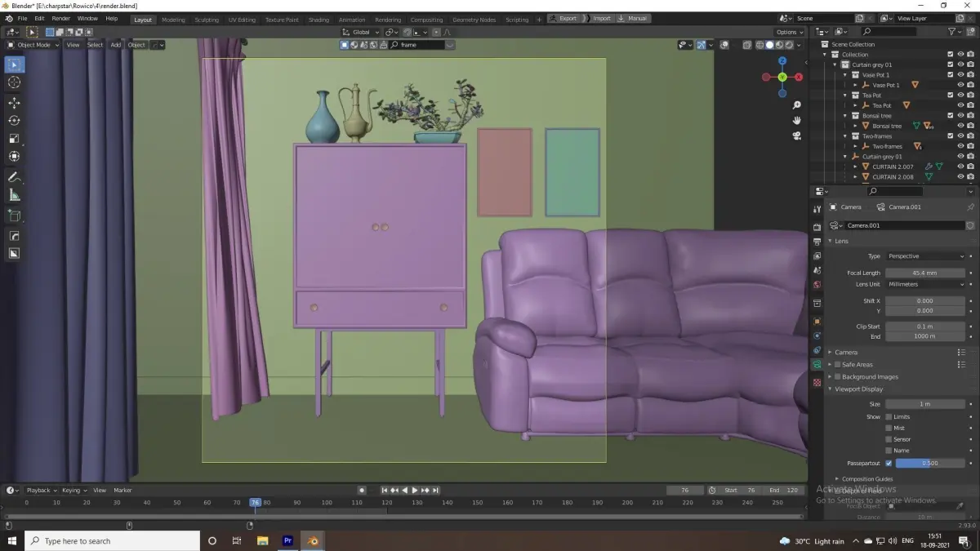
Task: Enable the Mist checkbox
Action: click(x=889, y=428)
